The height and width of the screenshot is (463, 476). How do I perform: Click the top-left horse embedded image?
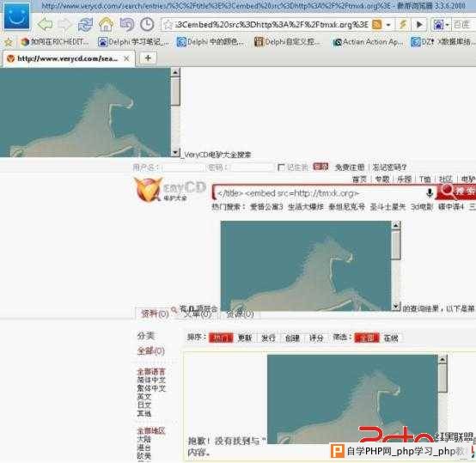[85, 113]
